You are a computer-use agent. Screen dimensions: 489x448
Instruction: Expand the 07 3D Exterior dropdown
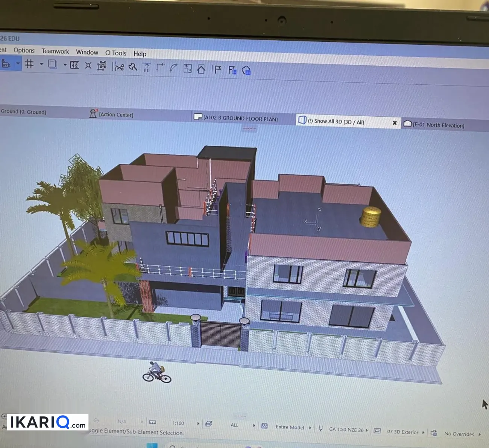point(423,432)
